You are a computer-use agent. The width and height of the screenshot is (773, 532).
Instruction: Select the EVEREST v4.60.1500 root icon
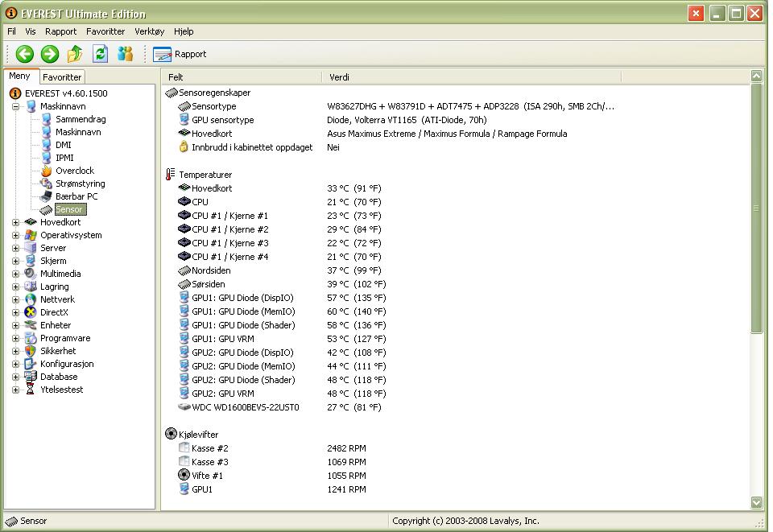click(x=16, y=93)
